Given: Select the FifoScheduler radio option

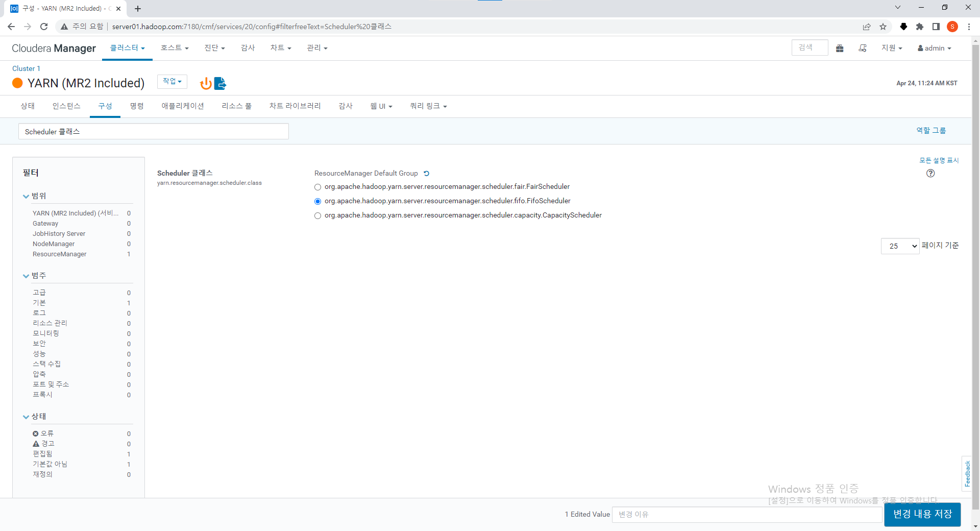Looking at the screenshot, I should pyautogui.click(x=318, y=202).
